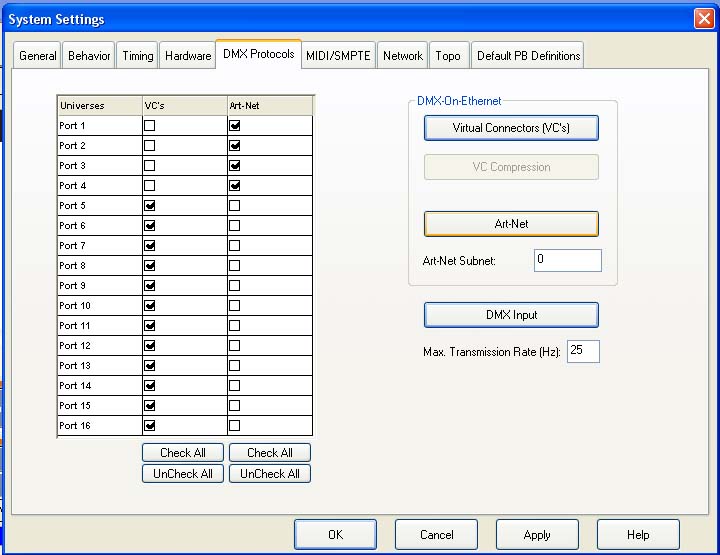The image size is (720, 555).
Task: Open the Hardware tab
Action: point(188,56)
